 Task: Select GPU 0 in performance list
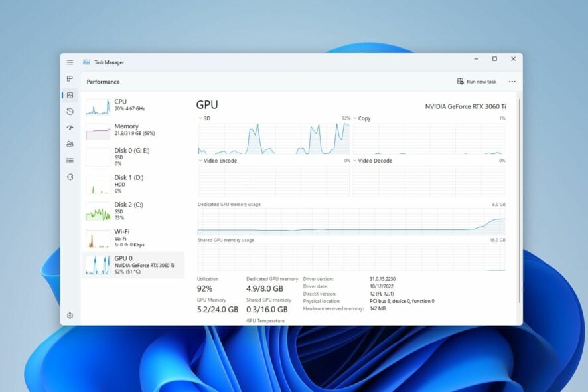coord(133,265)
